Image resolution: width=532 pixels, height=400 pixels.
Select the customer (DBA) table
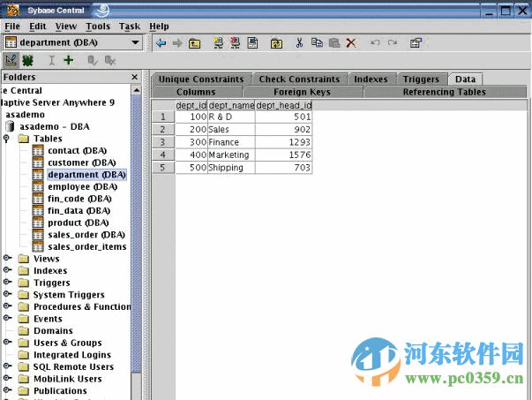(x=82, y=162)
